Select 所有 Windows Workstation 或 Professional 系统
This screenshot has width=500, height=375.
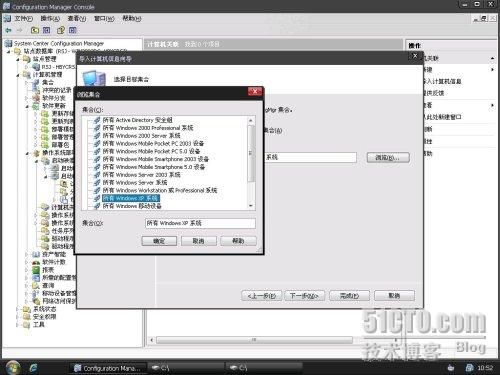(160, 190)
